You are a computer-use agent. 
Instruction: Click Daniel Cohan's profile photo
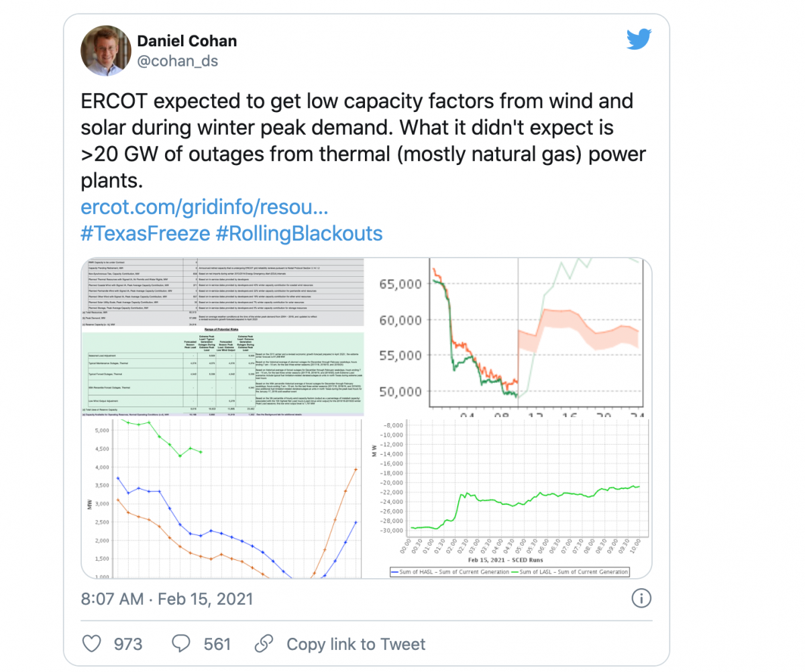(x=104, y=52)
